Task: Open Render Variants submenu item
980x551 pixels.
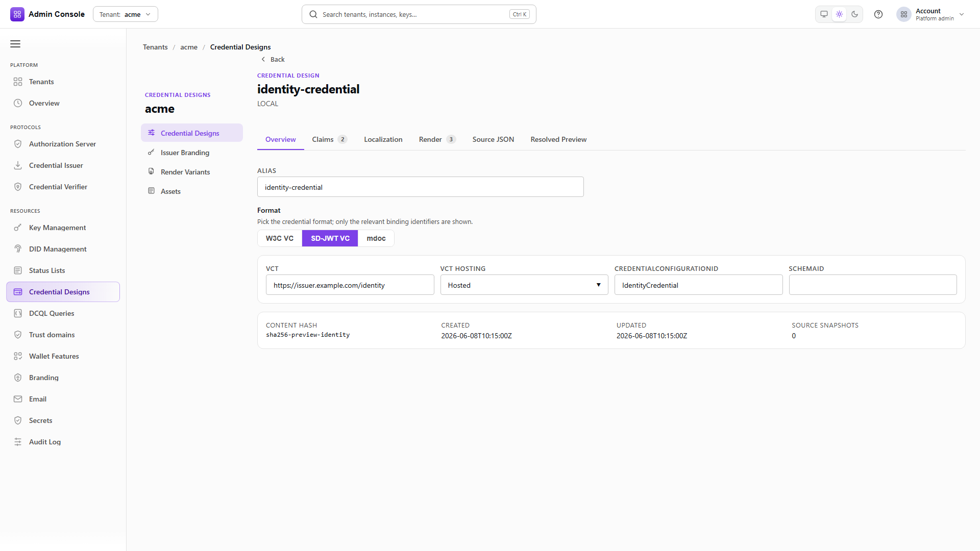Action: coord(192,171)
